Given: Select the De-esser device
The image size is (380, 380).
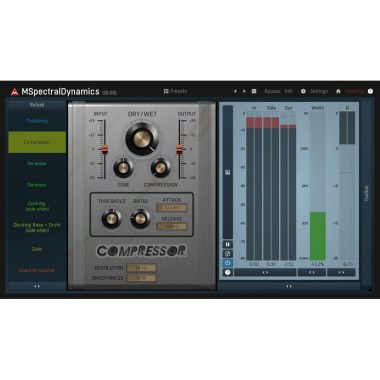Looking at the screenshot, I should pyautogui.click(x=37, y=164).
